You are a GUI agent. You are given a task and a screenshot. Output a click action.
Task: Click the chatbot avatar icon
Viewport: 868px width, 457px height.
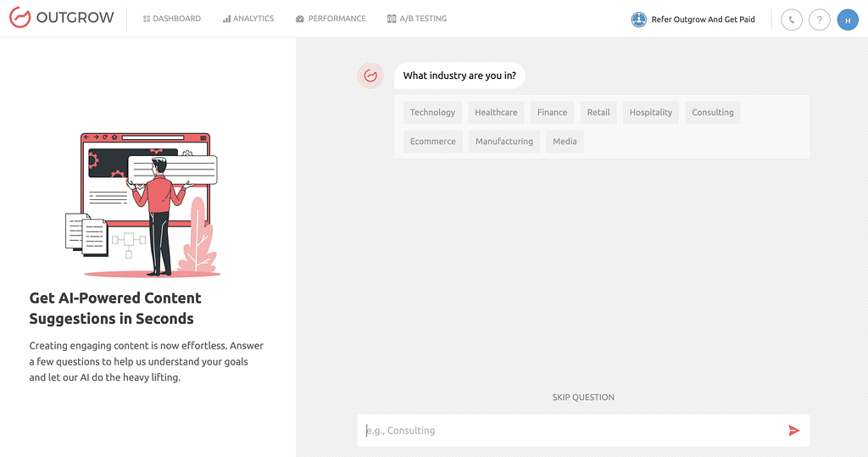click(370, 75)
